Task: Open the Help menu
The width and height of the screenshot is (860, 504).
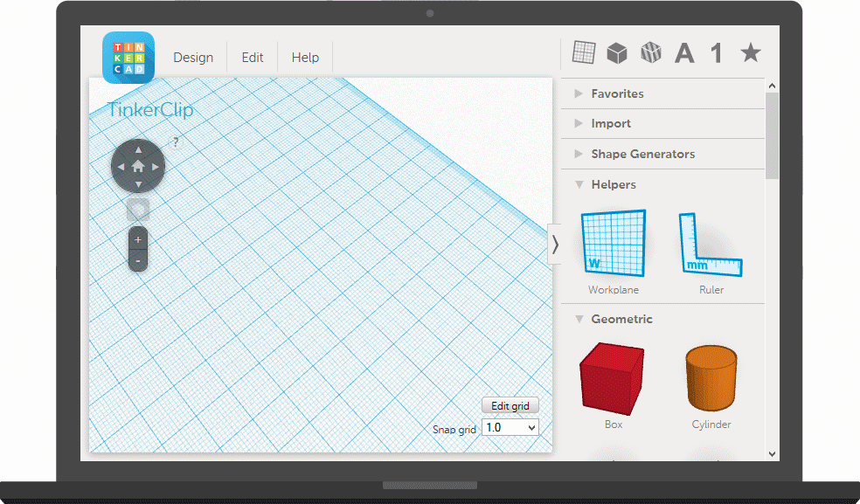Action: (x=305, y=57)
